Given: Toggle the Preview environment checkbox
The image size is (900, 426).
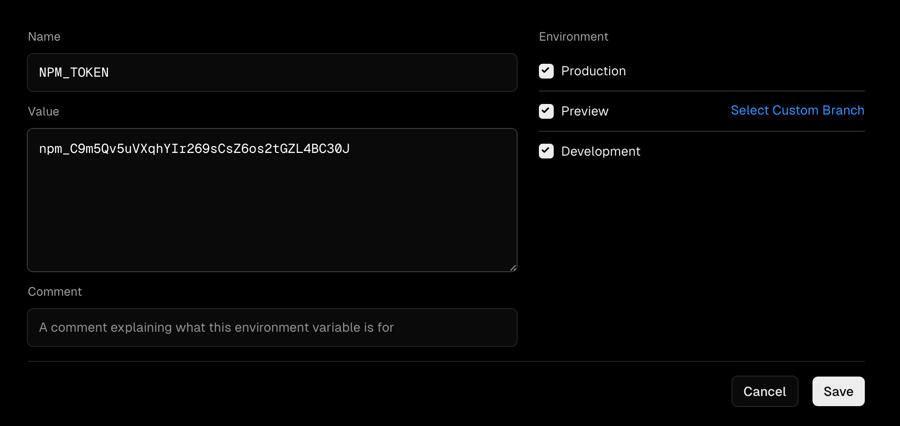Looking at the screenshot, I should coord(546,111).
